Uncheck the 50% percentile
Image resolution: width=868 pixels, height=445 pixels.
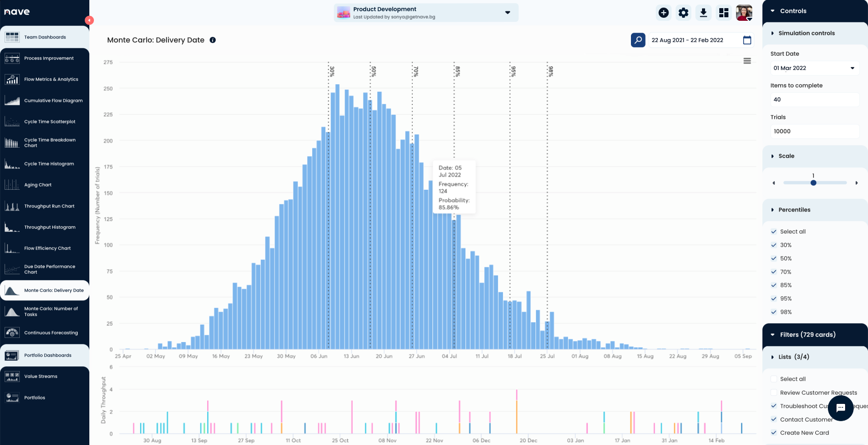pos(774,259)
